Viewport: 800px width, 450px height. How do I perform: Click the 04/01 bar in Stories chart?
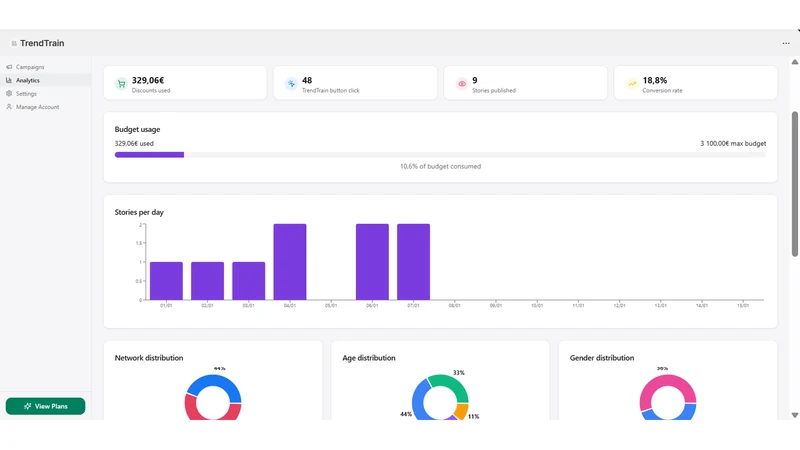290,262
